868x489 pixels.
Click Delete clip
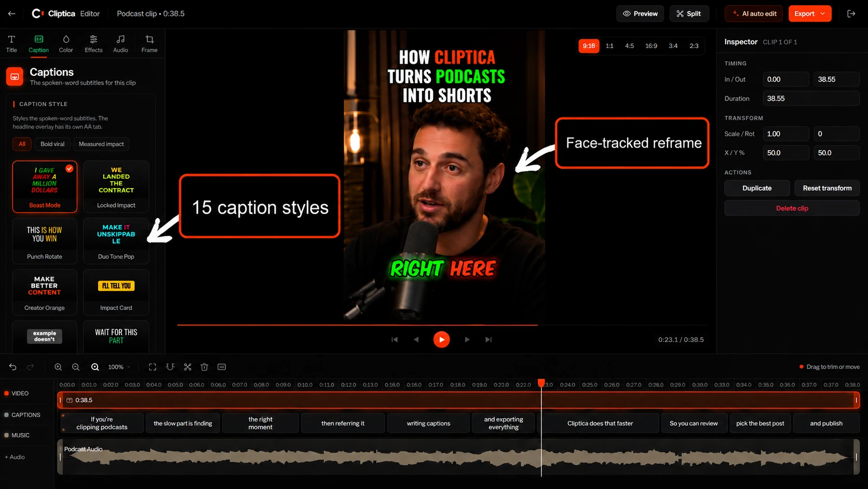click(792, 208)
